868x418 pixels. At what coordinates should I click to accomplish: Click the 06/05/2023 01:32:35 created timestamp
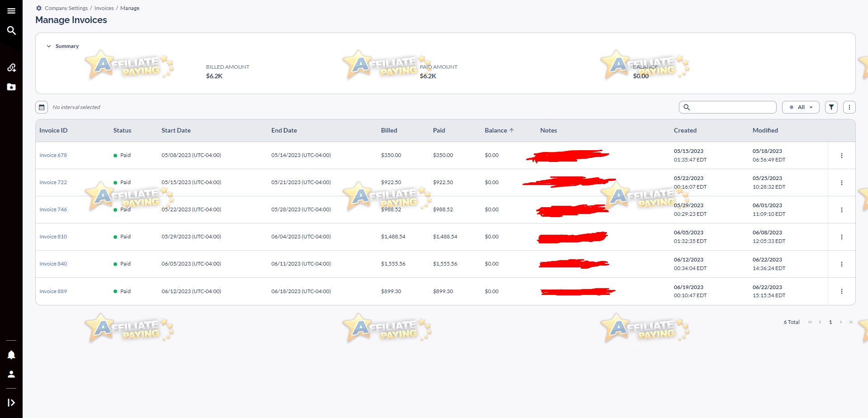coord(690,237)
